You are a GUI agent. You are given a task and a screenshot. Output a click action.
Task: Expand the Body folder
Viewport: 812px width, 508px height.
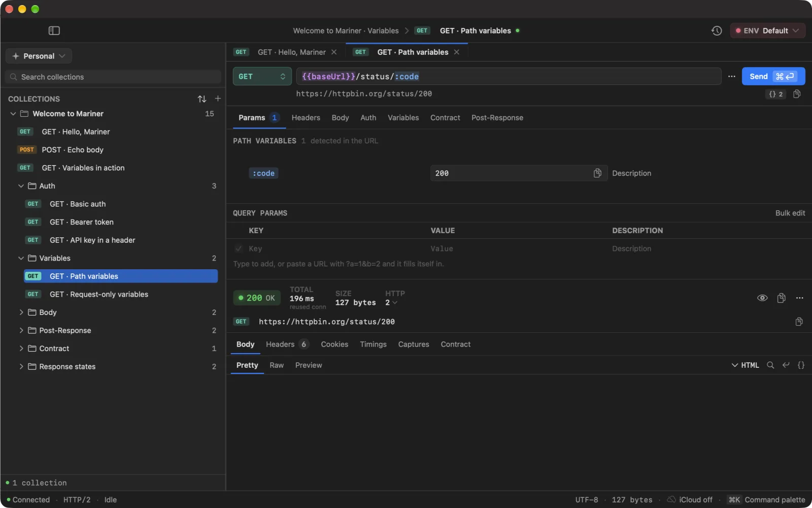21,312
